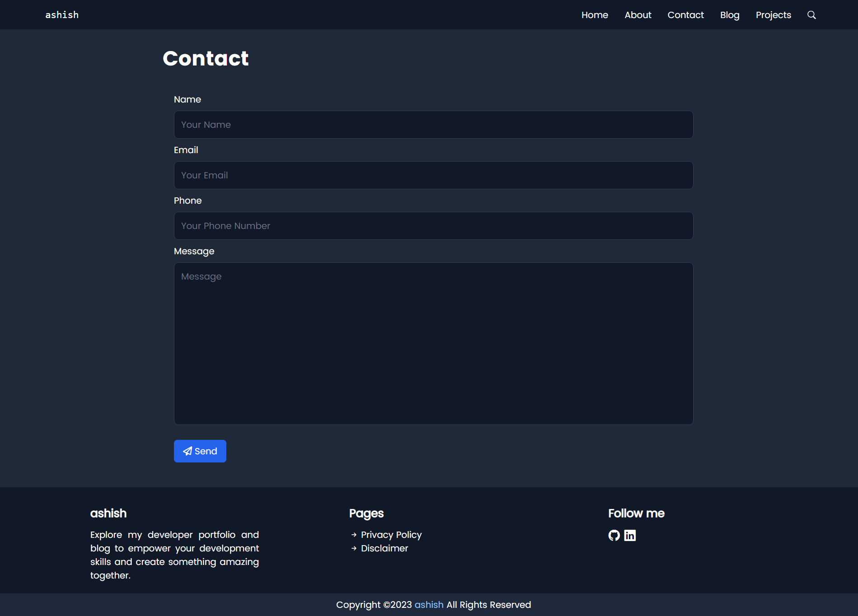Select Contact in the top navigation
This screenshot has width=858, height=616.
685,15
